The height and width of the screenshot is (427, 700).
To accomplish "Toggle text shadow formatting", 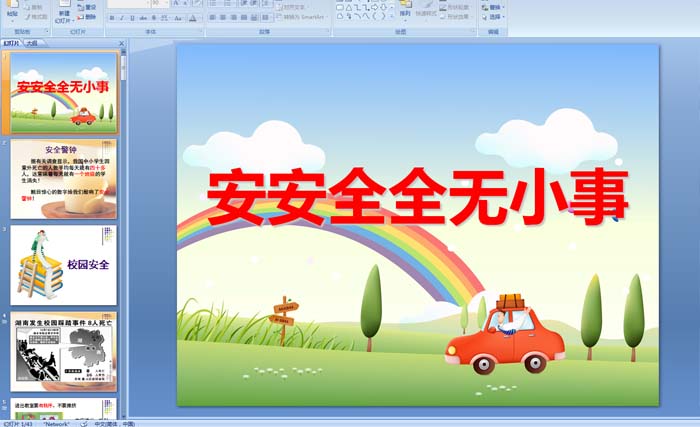I will pos(154,18).
